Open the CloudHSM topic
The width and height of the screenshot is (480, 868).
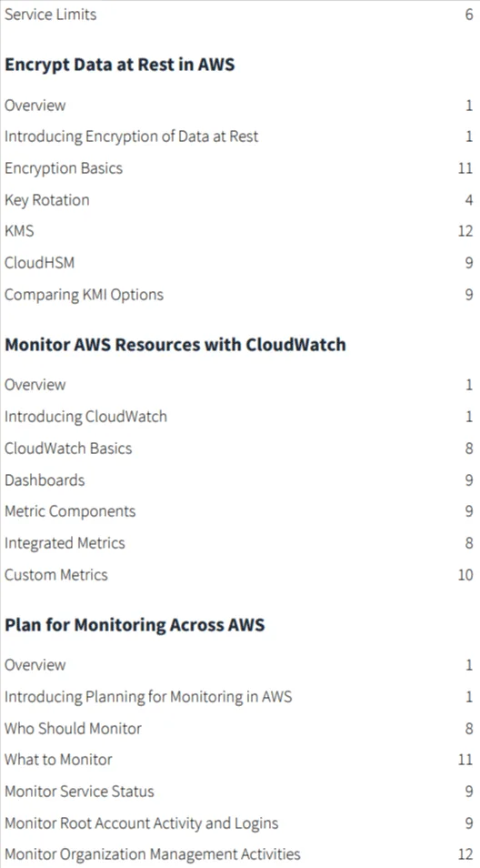pos(39,263)
